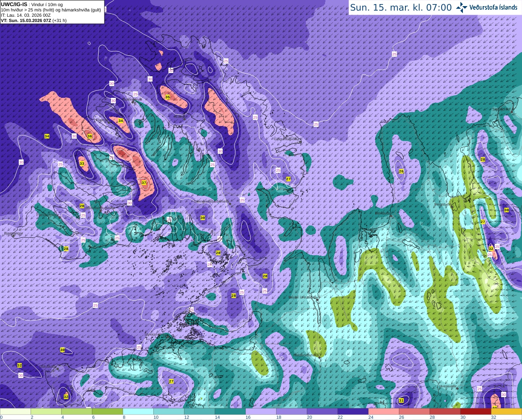Click the 2–4 m/s light green legend swatch
This screenshot has width=522, height=420.
pyautogui.click(x=46, y=411)
